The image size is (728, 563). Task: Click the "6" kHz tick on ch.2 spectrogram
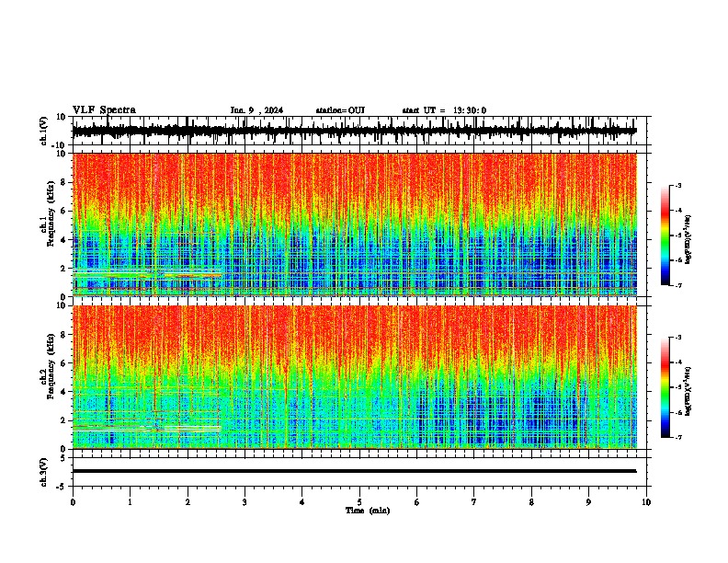(x=63, y=363)
